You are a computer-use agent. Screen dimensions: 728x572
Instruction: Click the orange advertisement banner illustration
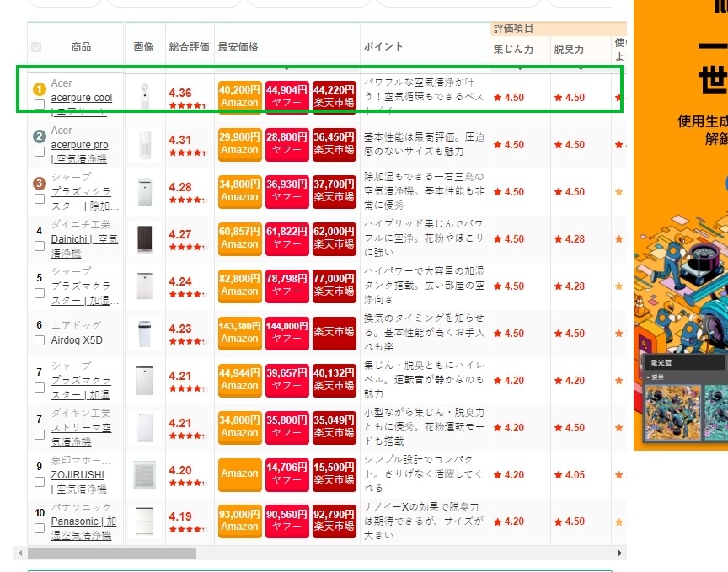(x=681, y=225)
